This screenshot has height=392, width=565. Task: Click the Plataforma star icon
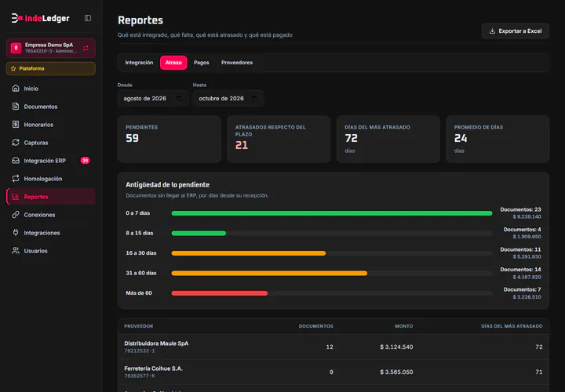(x=13, y=68)
